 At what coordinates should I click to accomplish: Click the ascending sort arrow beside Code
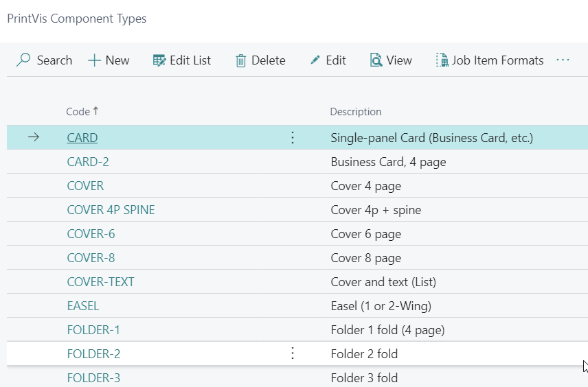[x=95, y=111]
